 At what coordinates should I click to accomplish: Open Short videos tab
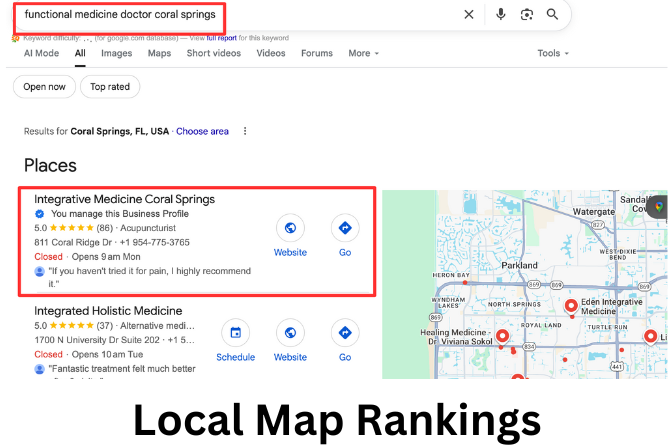pos(213,53)
